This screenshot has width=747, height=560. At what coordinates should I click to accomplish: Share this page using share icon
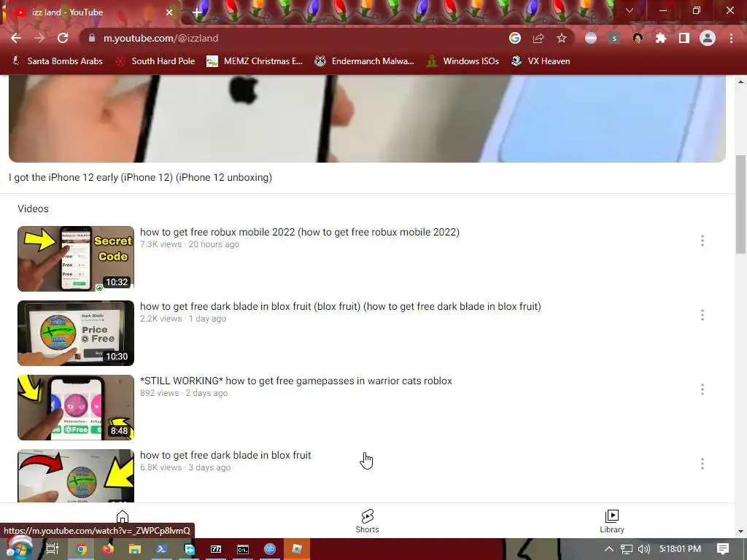click(538, 38)
